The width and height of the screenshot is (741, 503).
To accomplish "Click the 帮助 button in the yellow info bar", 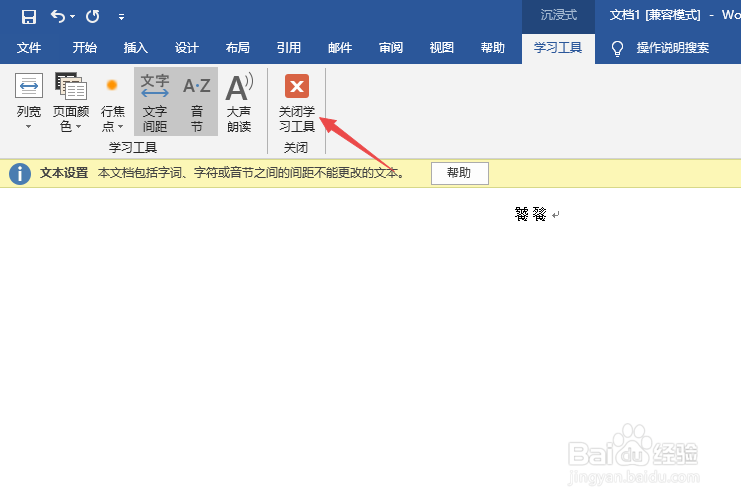I will 460,173.
